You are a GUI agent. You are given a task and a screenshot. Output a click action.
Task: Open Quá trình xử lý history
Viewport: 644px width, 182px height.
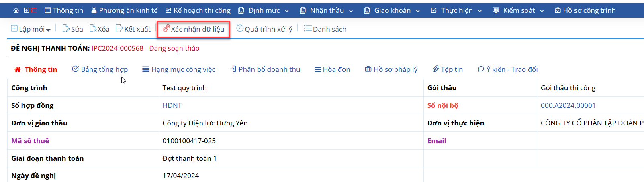[x=264, y=29]
